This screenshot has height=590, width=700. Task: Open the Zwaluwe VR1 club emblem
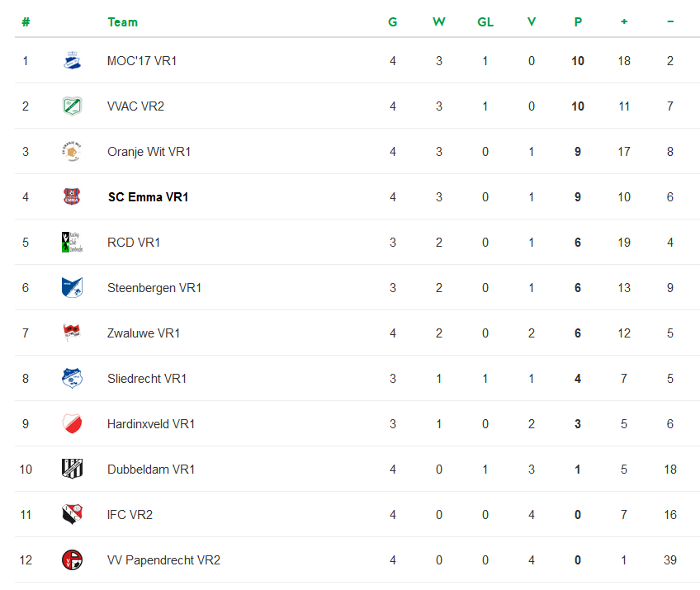click(72, 333)
